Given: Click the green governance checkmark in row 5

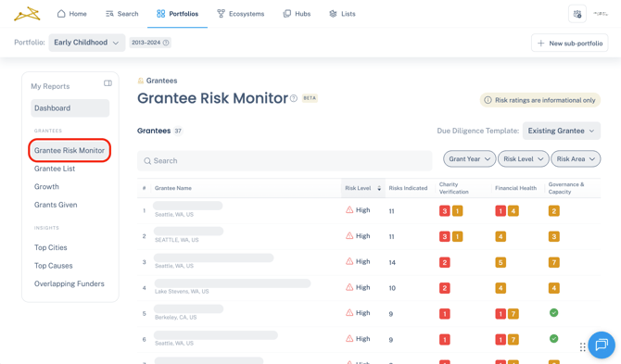Looking at the screenshot, I should (553, 313).
